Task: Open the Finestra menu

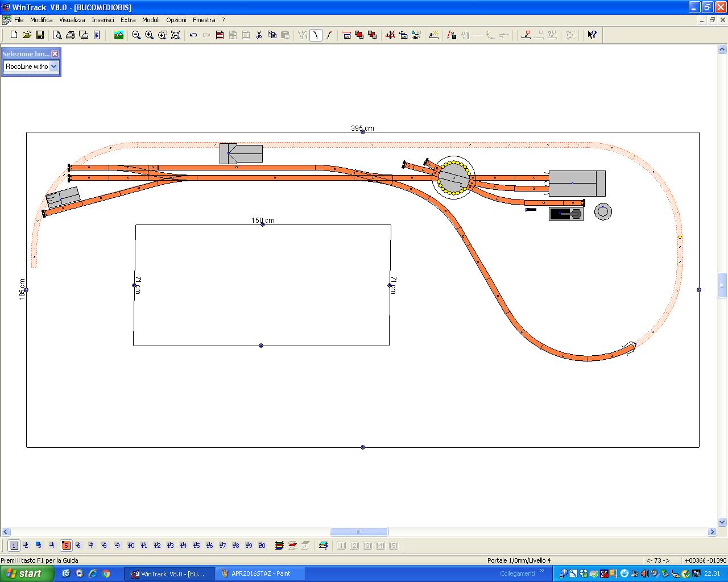Action: pos(204,20)
